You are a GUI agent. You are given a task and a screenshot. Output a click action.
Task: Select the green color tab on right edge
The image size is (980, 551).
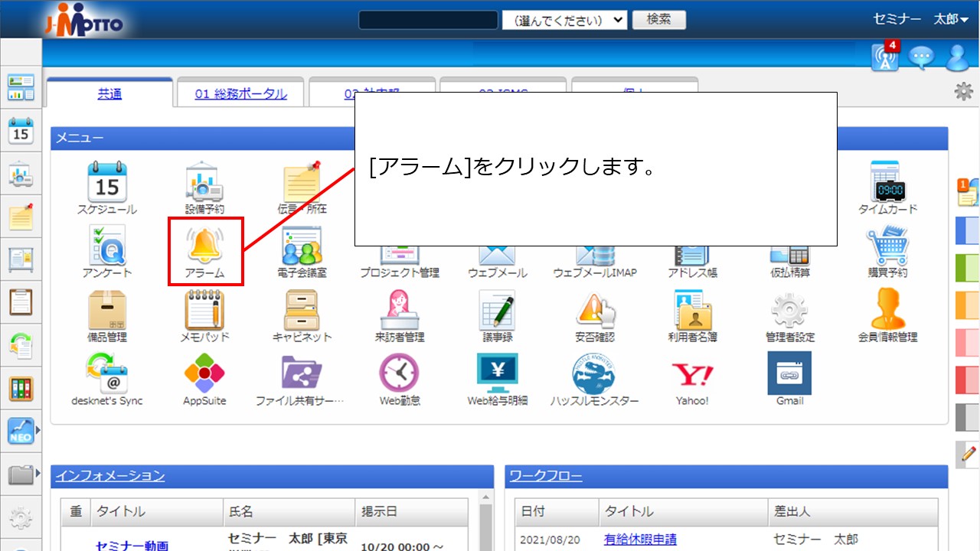[968, 268]
